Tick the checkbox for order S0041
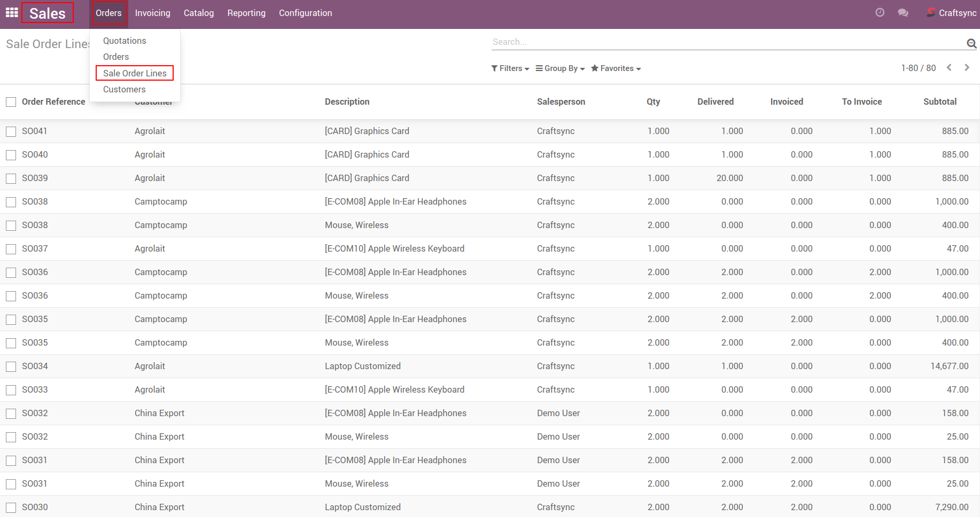 click(x=11, y=131)
